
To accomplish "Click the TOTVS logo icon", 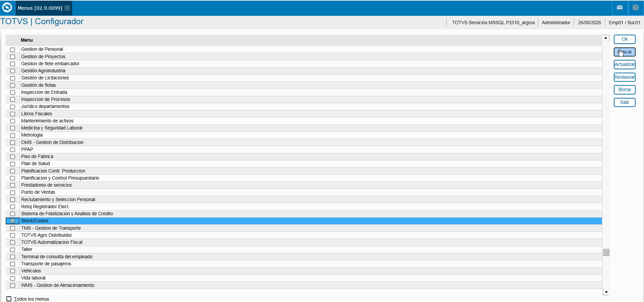I will [7, 7].
